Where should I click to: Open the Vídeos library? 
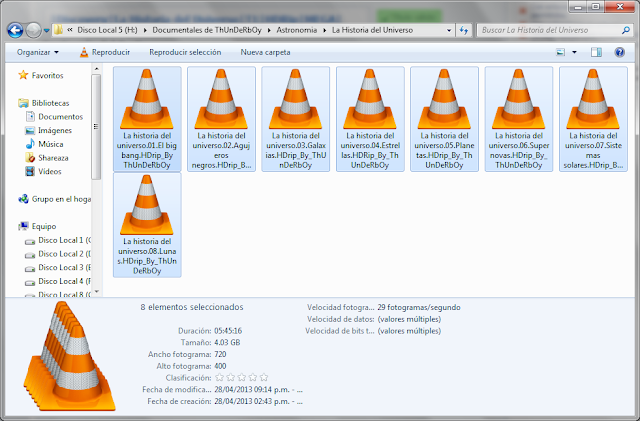pyautogui.click(x=43, y=172)
